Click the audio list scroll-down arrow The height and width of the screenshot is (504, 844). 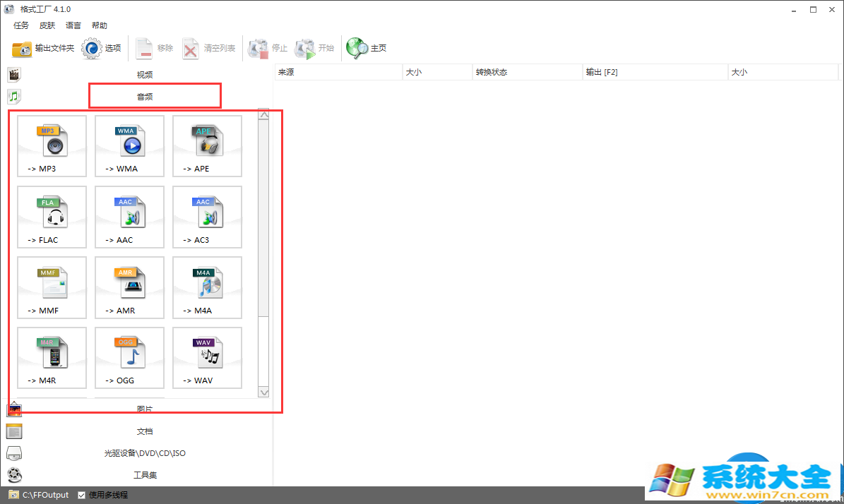(x=263, y=392)
